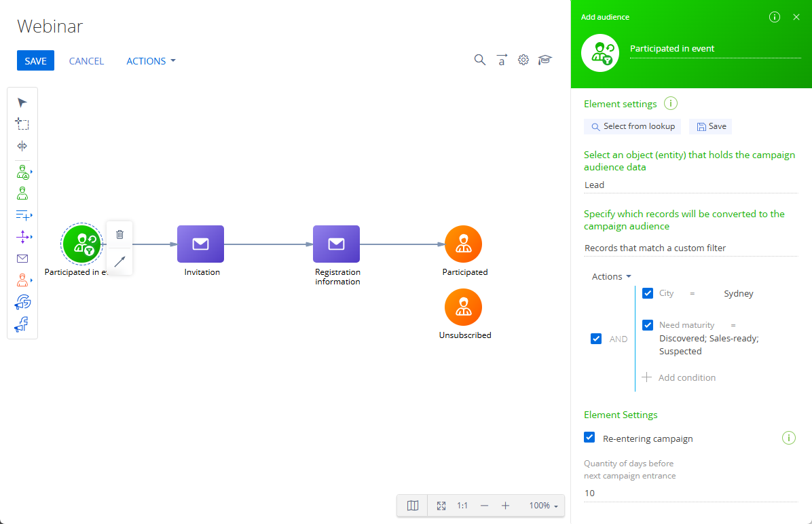Click the City filter column name
This screenshot has width=812, height=524.
(x=666, y=293)
